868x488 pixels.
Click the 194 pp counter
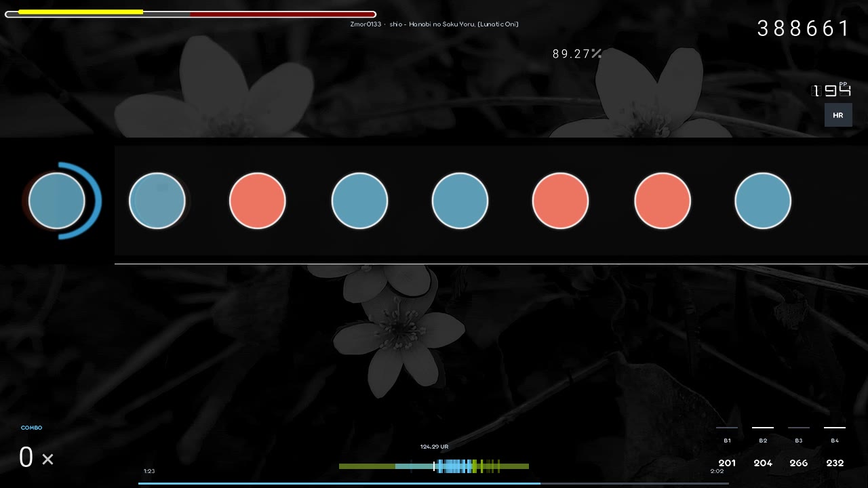pyautogui.click(x=831, y=90)
